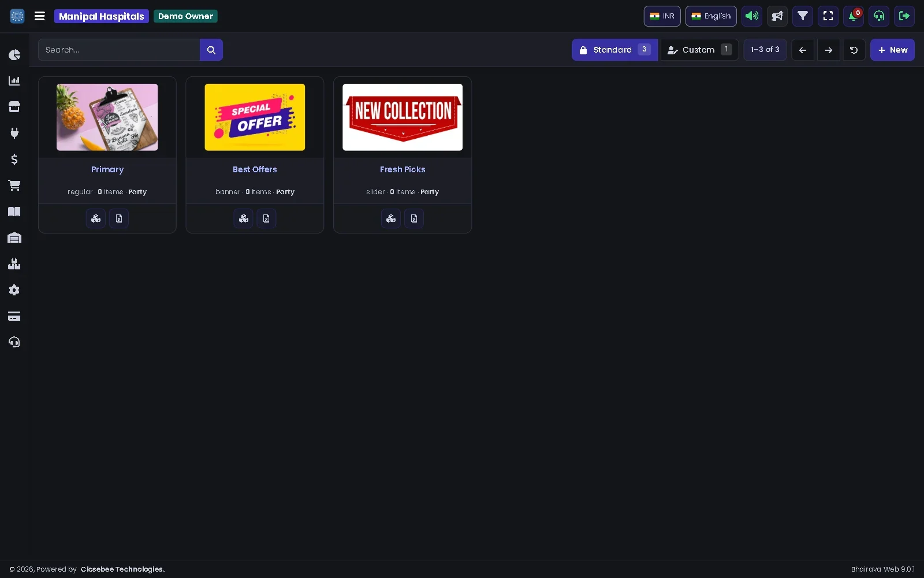The height and width of the screenshot is (578, 924).
Task: Click the boxes icon on Fresh Picks card
Action: click(x=391, y=218)
